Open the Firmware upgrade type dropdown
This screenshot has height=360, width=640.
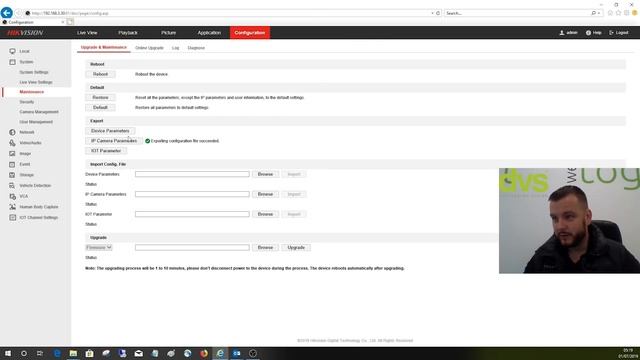click(98, 247)
